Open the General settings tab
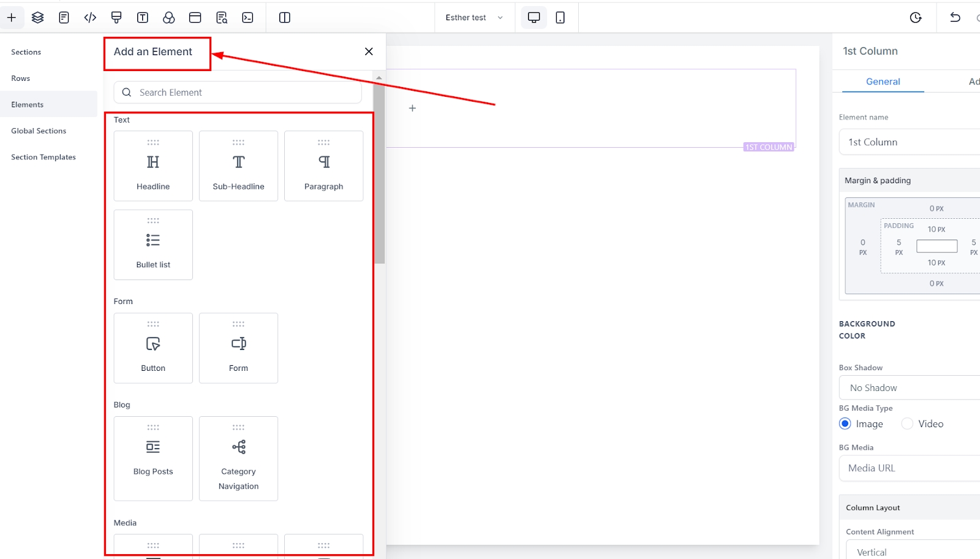 point(883,82)
